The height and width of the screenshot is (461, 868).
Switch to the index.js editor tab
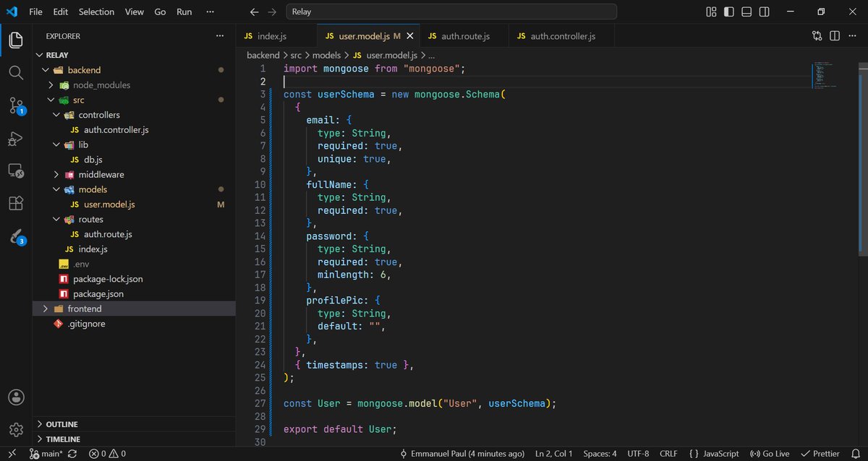(x=276, y=36)
